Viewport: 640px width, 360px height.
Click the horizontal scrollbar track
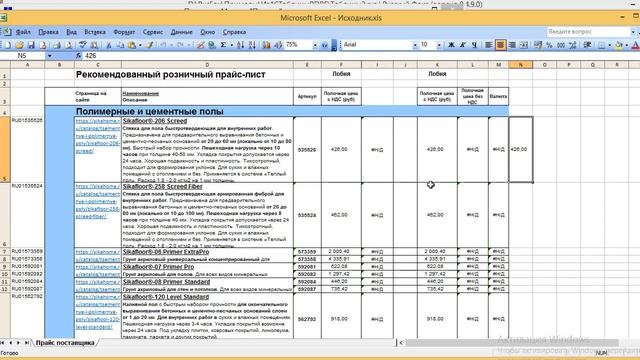coord(512,343)
